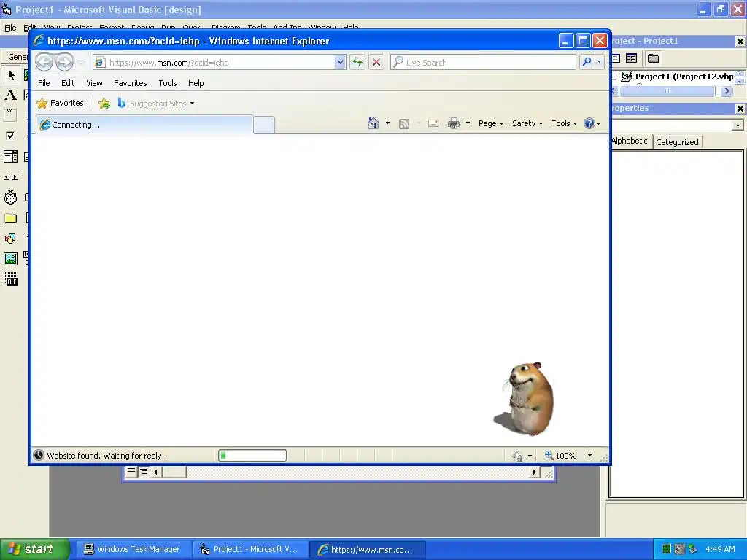Screen dimensions: 747x560
Task: Go forward in Internet Explorer
Action: [64, 63]
